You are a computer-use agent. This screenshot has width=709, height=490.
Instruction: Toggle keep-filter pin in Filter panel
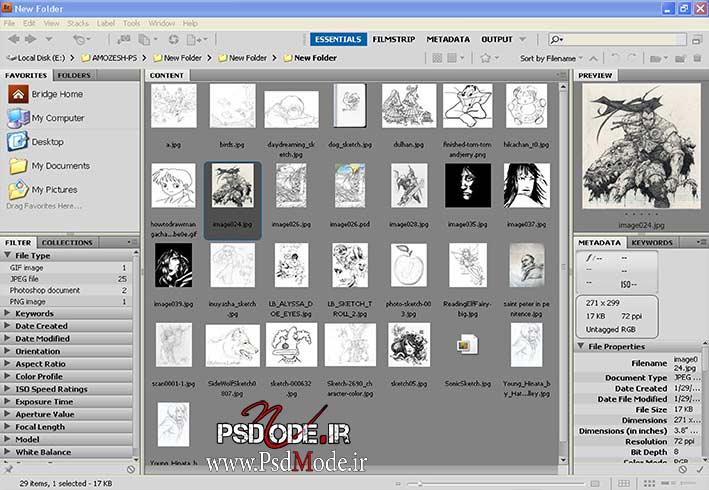(x=8, y=469)
